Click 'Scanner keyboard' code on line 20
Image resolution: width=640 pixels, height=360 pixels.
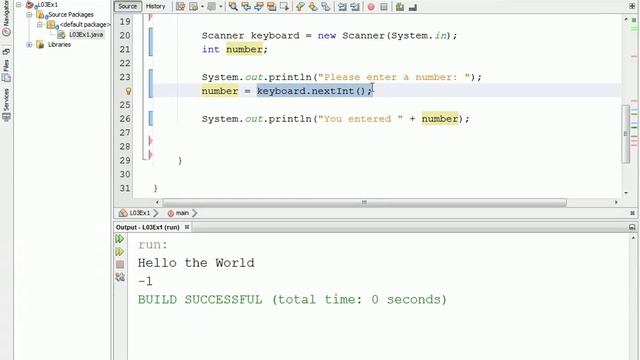pos(250,36)
